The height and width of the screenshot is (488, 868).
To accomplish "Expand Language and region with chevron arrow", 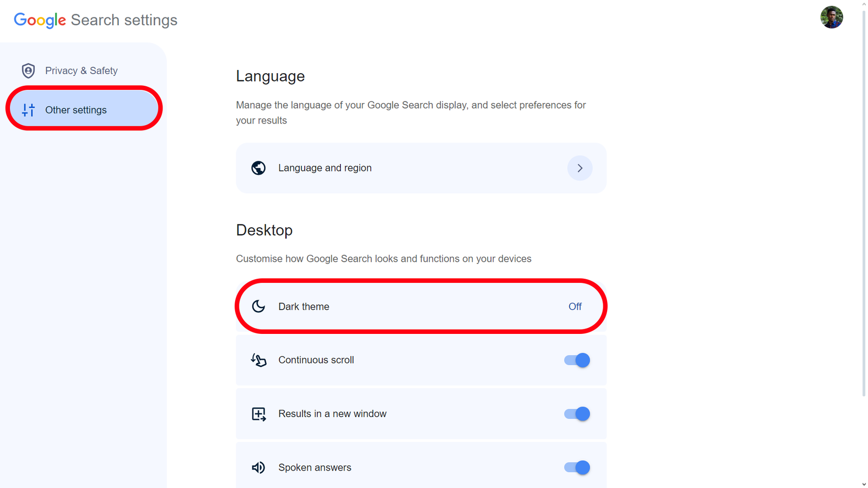I will point(580,168).
